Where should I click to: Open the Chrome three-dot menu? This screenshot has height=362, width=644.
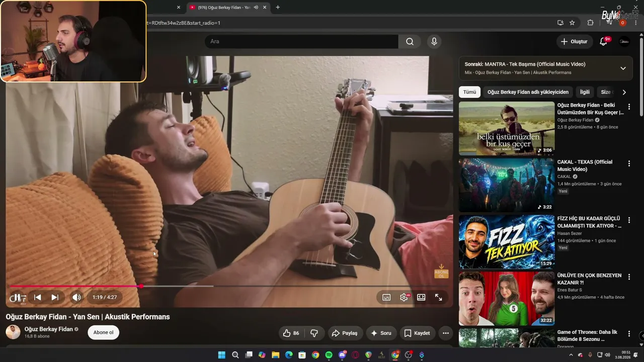point(635,23)
